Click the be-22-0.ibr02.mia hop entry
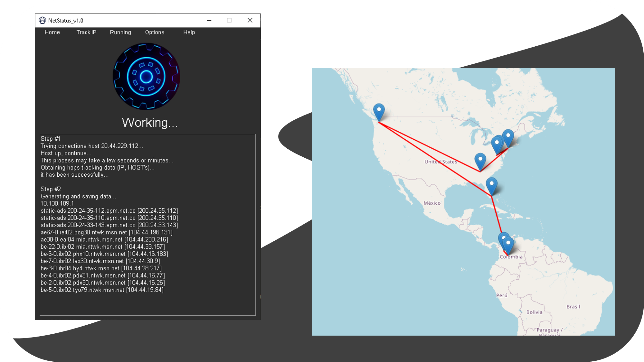The image size is (644, 362). pos(103,247)
